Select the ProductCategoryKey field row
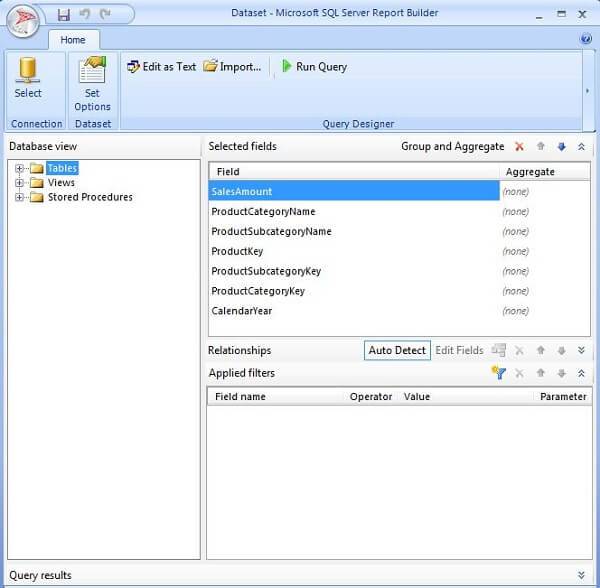 click(354, 291)
